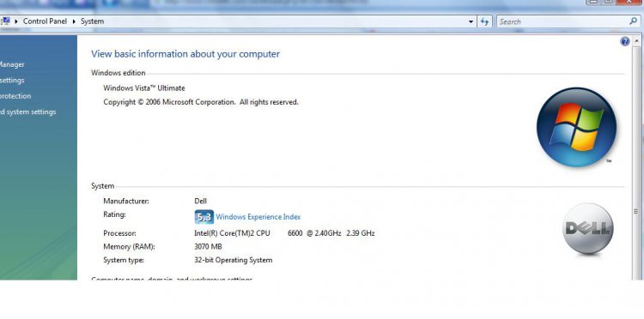Screen dimensions: 644x319
Task: Click the Control Panel icon in the address bar
Action: click(x=5, y=21)
